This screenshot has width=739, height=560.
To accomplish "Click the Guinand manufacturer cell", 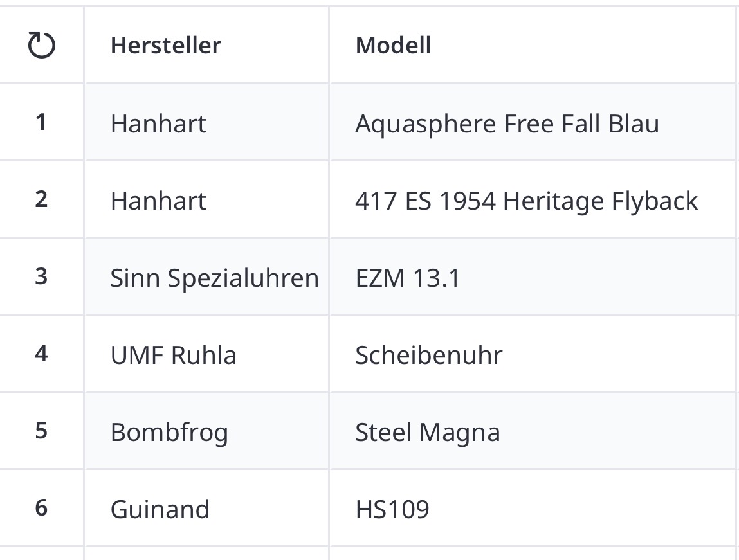I will coord(160,509).
